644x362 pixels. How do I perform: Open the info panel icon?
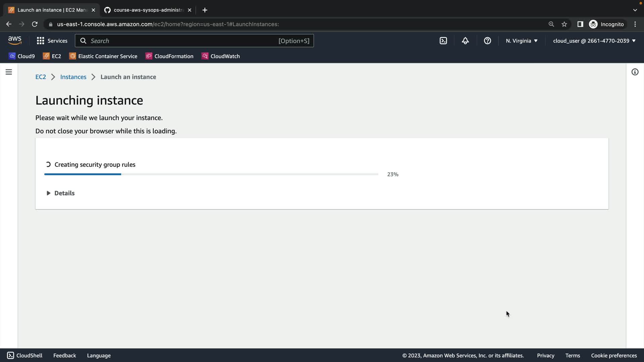click(635, 72)
